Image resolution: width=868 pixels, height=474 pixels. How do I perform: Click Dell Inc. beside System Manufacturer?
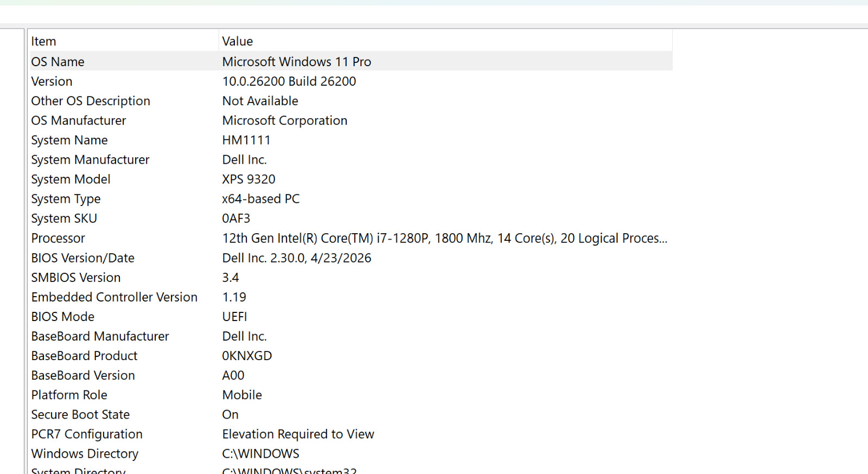pyautogui.click(x=245, y=159)
